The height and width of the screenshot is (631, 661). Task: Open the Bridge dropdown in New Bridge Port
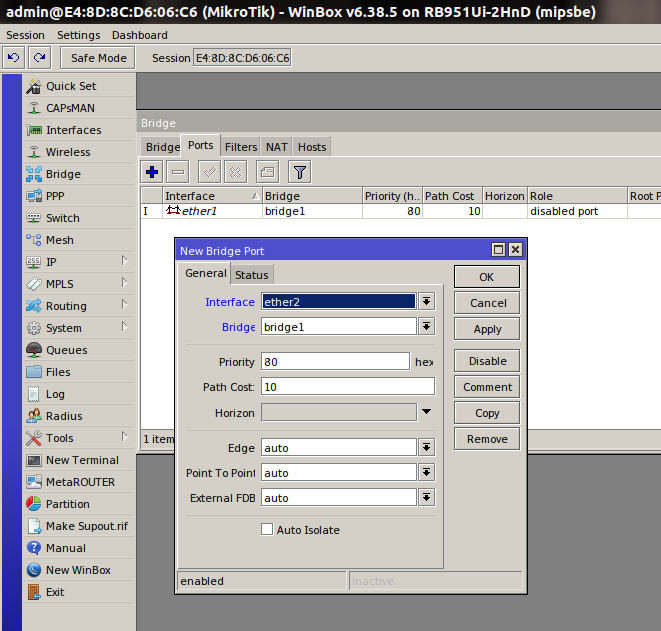pos(427,327)
